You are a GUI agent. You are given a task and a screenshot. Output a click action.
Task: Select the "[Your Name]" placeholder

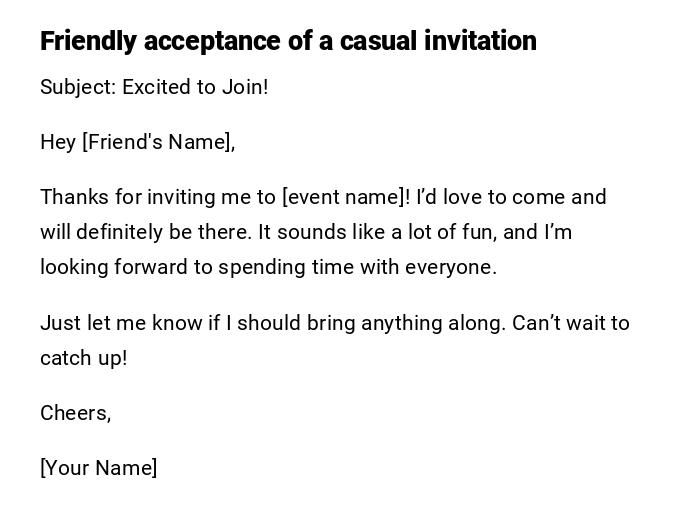[99, 468]
